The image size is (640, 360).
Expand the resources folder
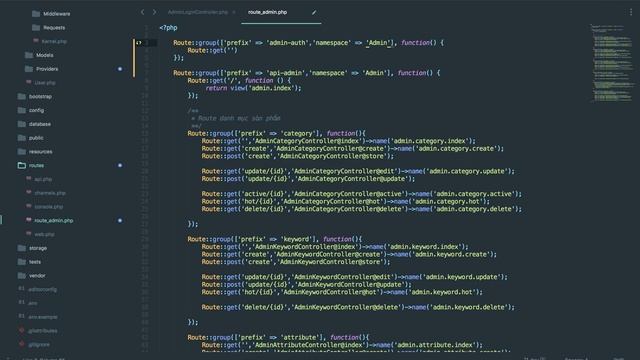coord(40,152)
